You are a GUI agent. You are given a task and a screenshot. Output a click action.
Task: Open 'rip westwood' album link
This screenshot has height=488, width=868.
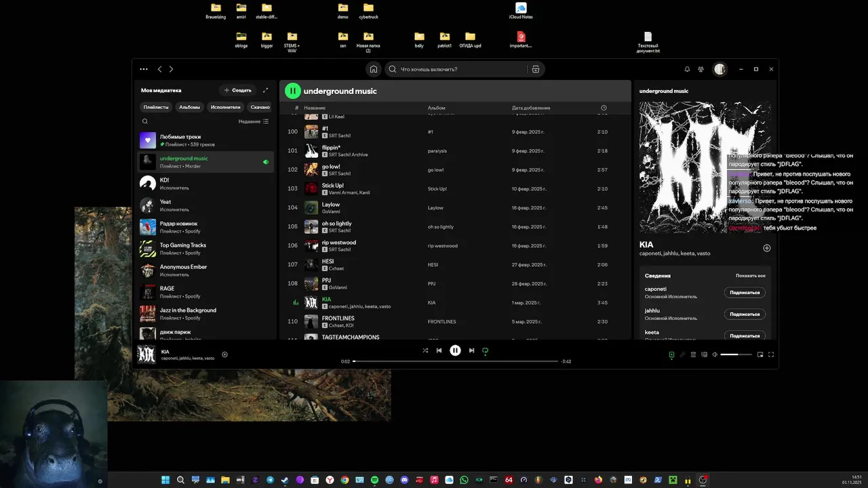tap(443, 246)
